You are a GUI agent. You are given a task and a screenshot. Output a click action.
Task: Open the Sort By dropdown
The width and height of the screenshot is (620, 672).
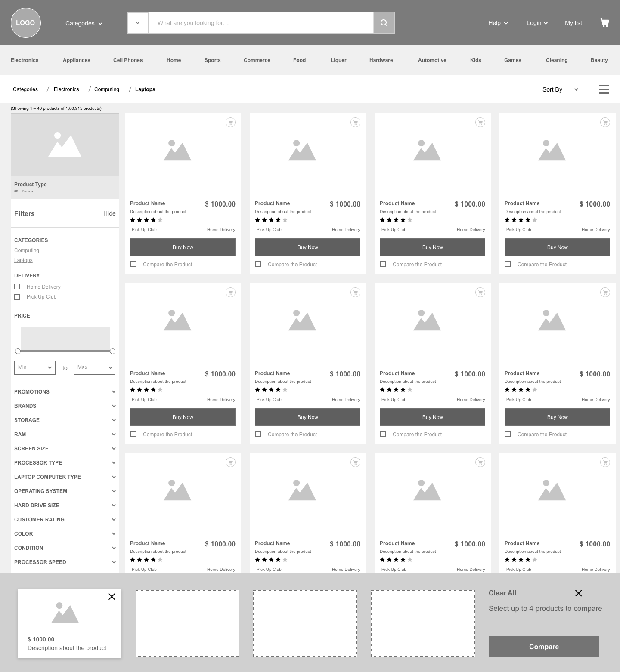[561, 89]
